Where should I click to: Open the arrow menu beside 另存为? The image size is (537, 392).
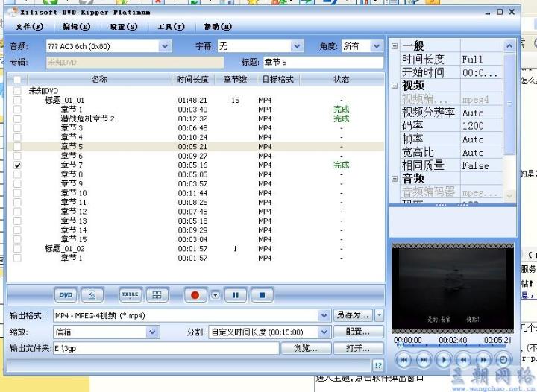pos(379,315)
